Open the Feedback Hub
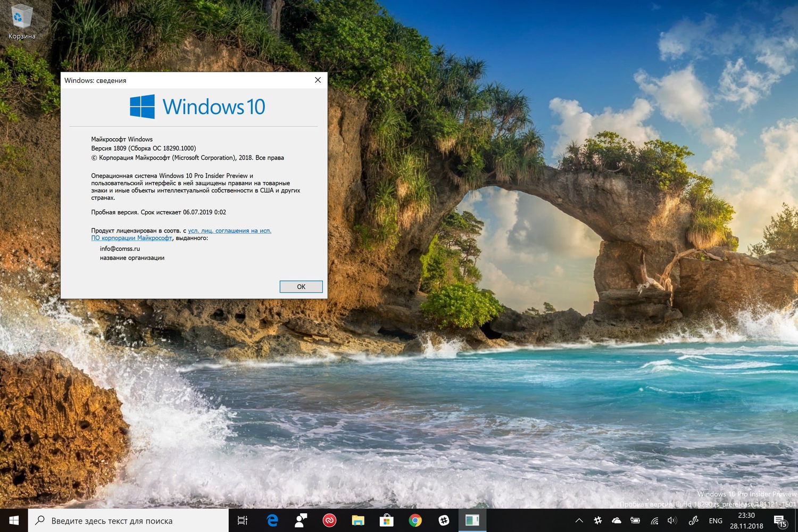Image resolution: width=798 pixels, height=532 pixels. coord(443,520)
